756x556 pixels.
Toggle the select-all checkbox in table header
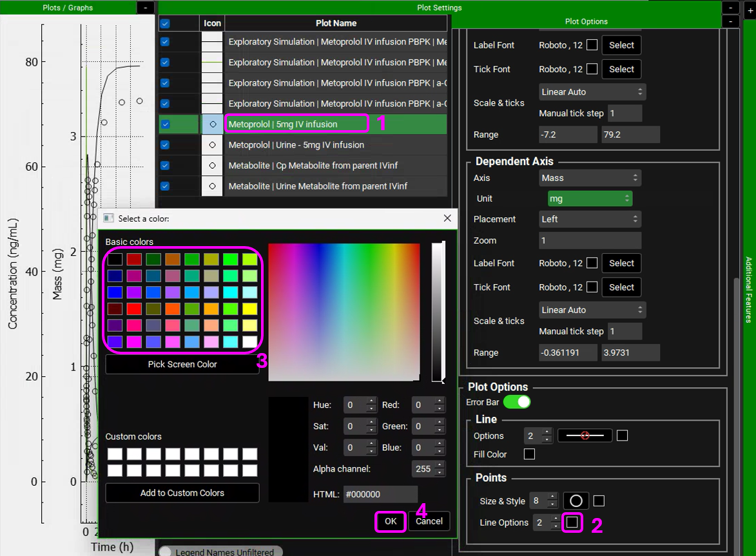point(165,23)
